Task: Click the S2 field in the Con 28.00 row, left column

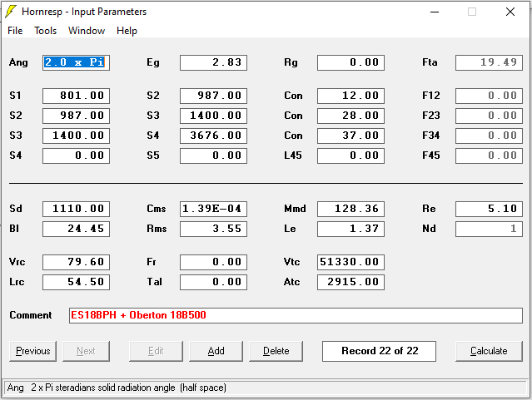Action: coord(76,116)
